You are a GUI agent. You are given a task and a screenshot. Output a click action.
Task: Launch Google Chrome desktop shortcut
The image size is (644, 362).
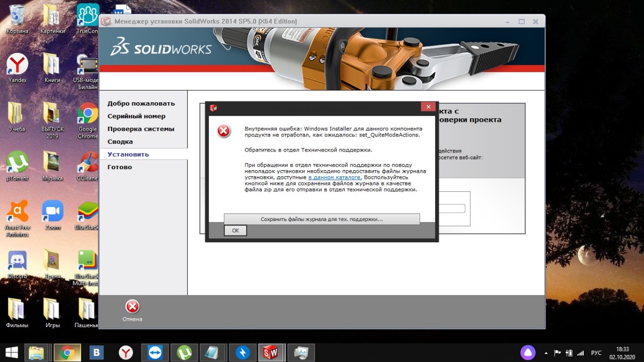point(88,120)
